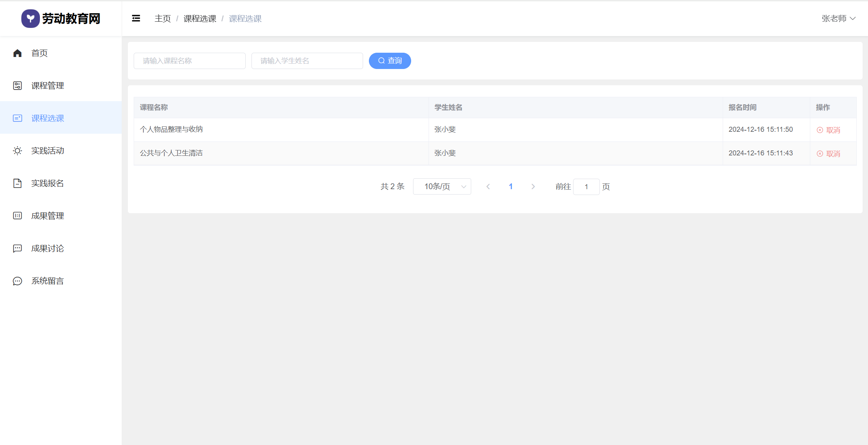The height and width of the screenshot is (445, 868).
Task: Click the sidebar collapse hamburger icon
Action: point(136,18)
